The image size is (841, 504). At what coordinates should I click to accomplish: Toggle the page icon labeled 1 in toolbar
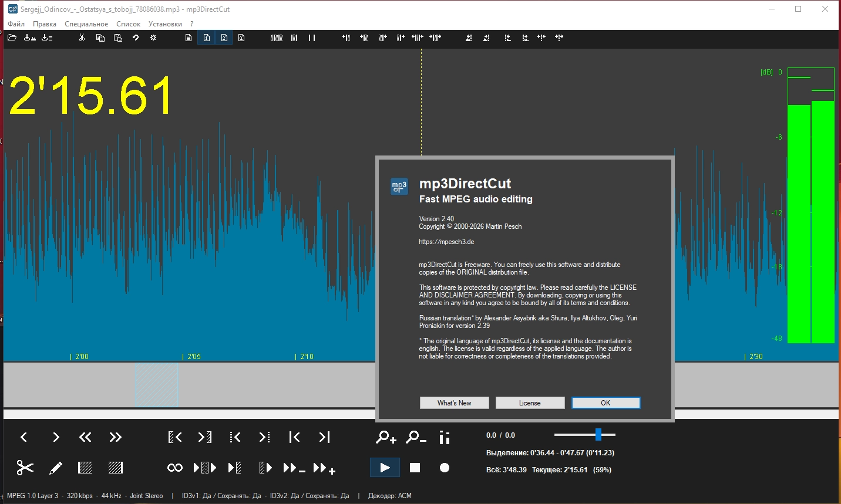tap(207, 38)
